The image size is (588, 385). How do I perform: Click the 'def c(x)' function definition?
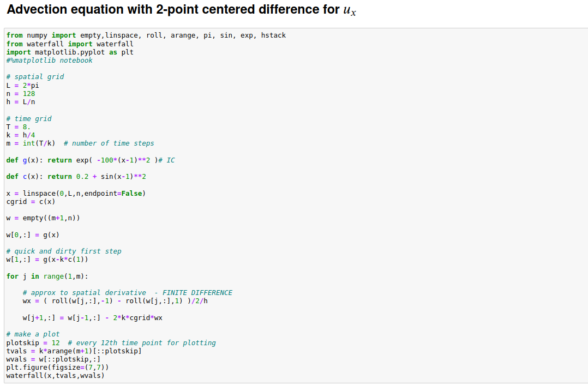coord(76,177)
